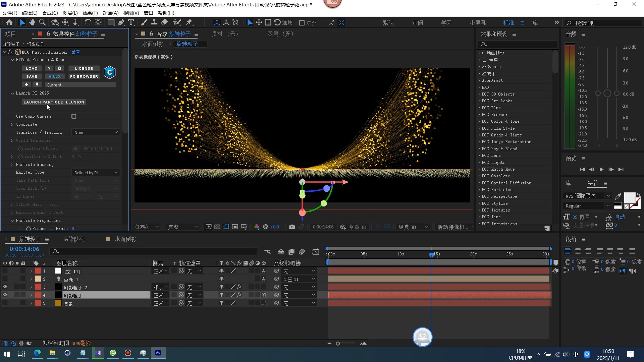Screen dimensions: 644x362
Task: Open the 合成(C) menu
Action: [x=50, y=13]
